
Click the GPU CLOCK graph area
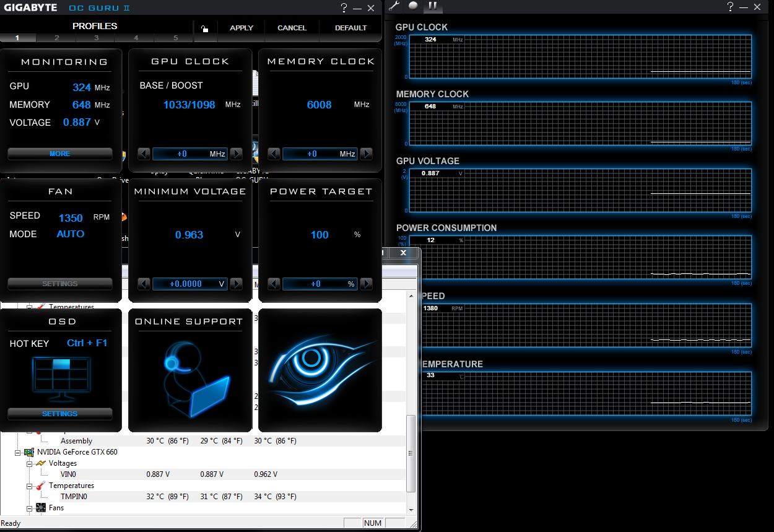[580, 56]
